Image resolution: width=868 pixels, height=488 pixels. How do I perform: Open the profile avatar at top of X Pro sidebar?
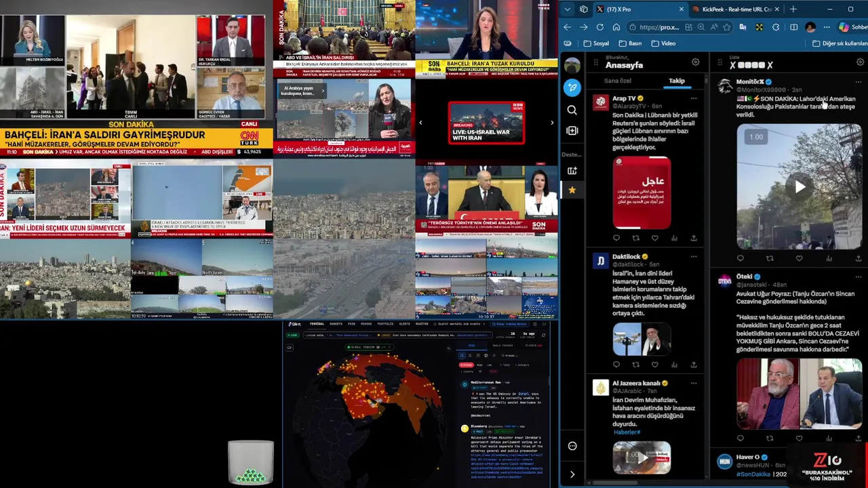click(572, 66)
